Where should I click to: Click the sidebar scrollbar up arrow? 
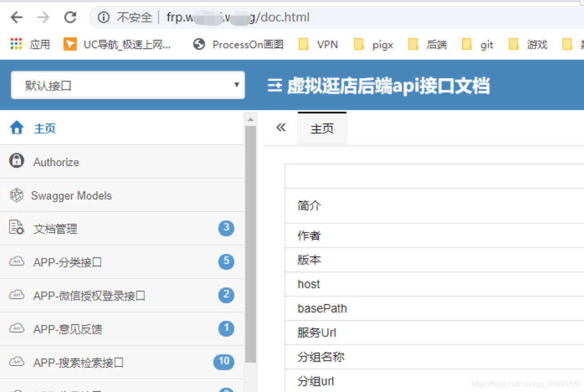[x=251, y=119]
